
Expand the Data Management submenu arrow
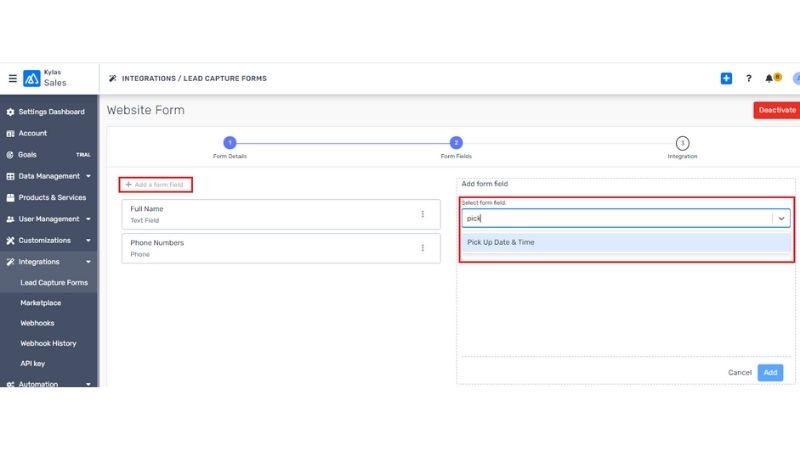tap(88, 176)
